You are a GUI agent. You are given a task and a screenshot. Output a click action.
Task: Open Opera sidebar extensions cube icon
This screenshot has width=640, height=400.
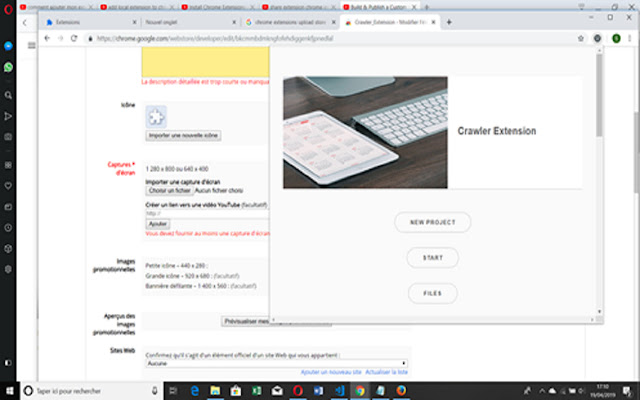click(x=8, y=249)
